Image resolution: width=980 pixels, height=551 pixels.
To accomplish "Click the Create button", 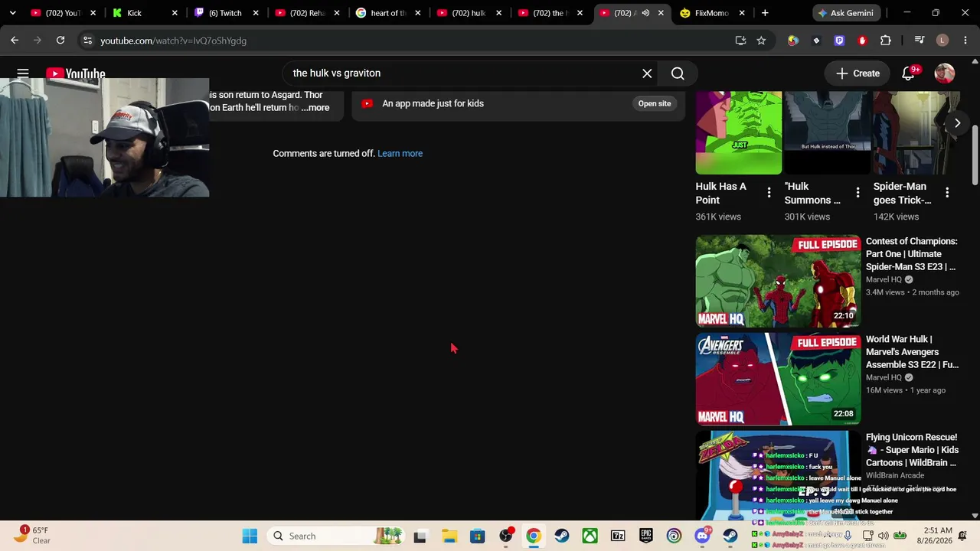I will coord(858,73).
